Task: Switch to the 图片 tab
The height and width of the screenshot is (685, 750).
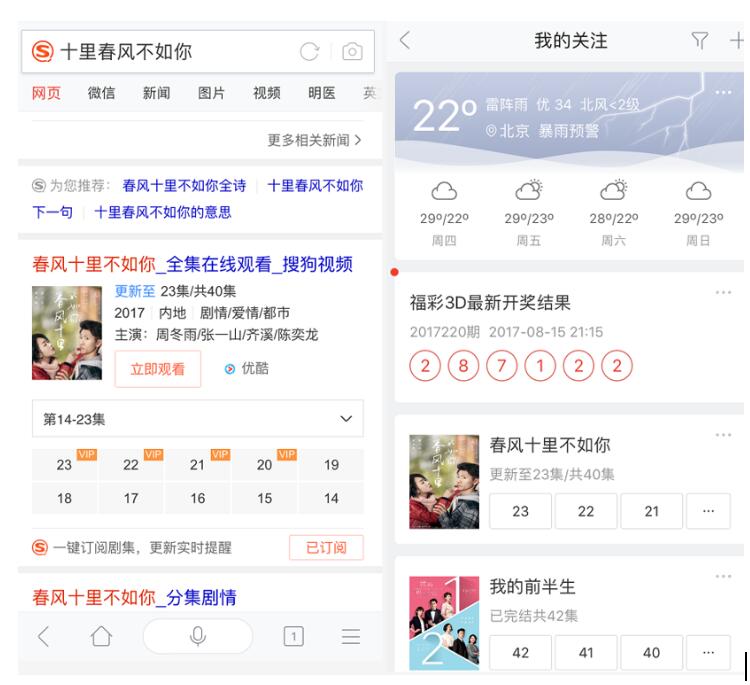Action: (x=211, y=93)
